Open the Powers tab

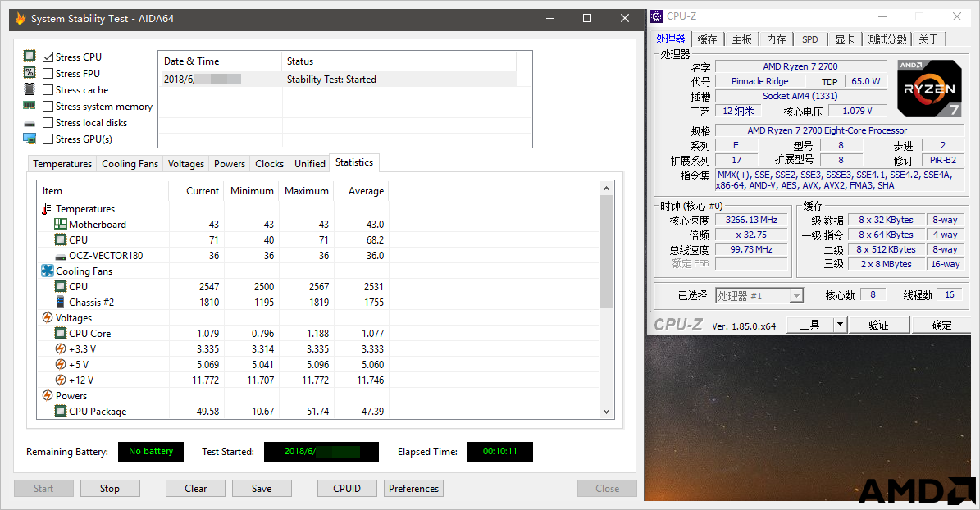(x=230, y=164)
